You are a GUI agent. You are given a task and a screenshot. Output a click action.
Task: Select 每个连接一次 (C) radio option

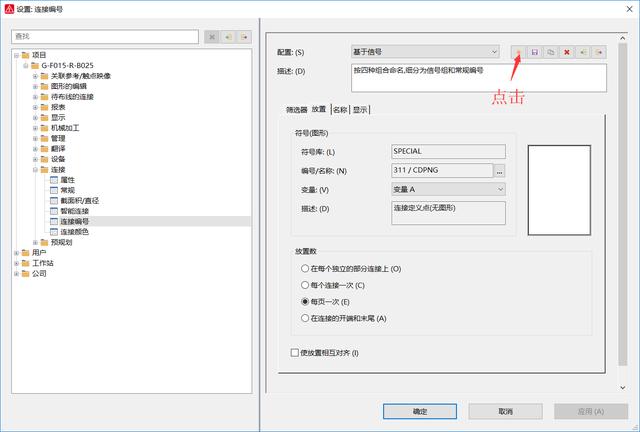point(305,285)
